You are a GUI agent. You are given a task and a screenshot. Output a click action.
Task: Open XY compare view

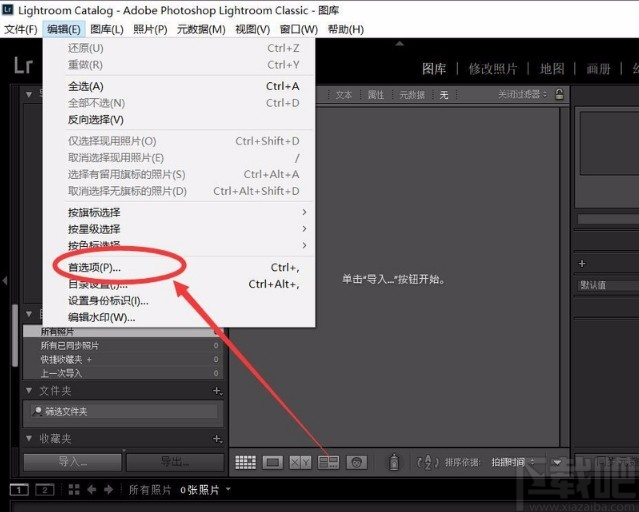coord(300,462)
